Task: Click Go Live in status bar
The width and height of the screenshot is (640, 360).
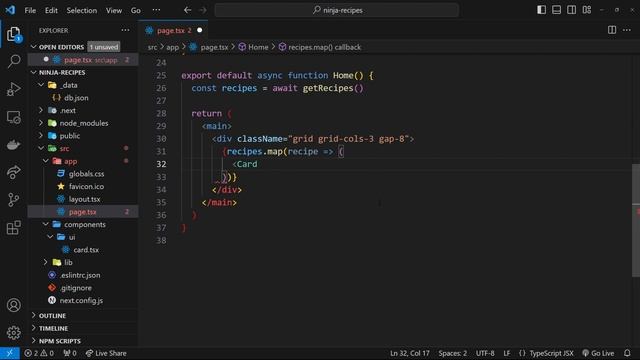Action: (598, 353)
